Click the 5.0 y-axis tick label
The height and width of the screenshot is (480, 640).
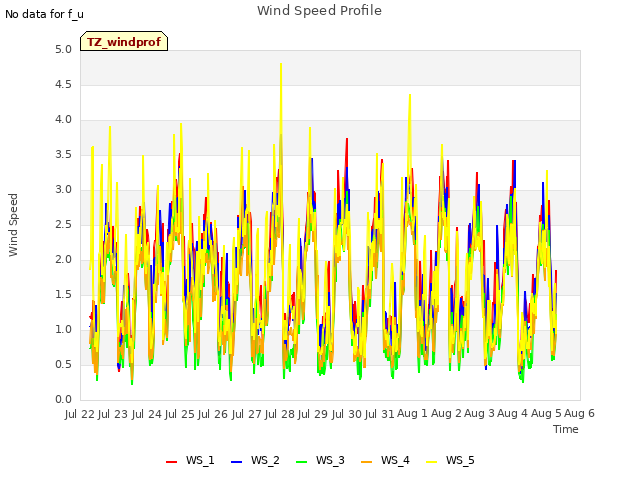63,50
